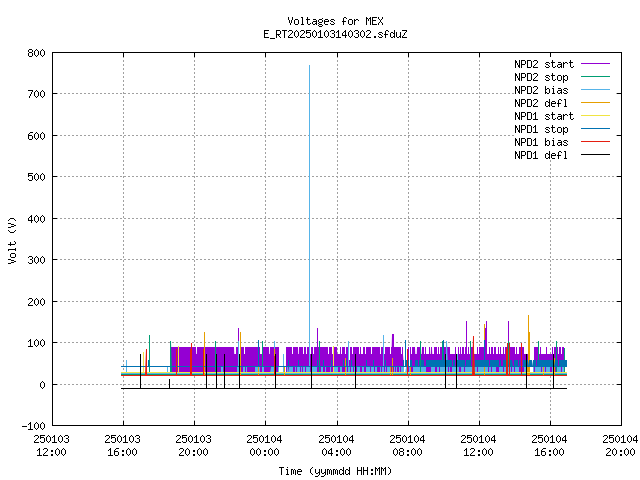Click the black line sample for NPD1 defl

click(x=595, y=155)
